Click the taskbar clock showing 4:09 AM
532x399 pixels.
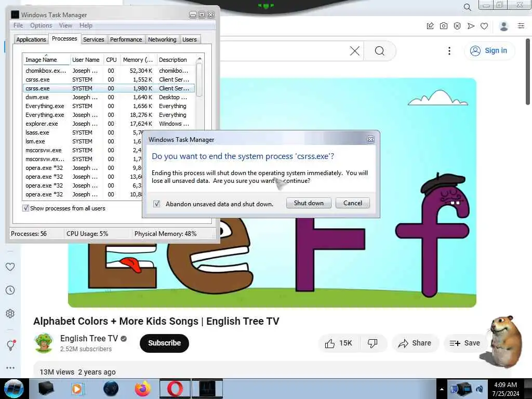coord(506,389)
